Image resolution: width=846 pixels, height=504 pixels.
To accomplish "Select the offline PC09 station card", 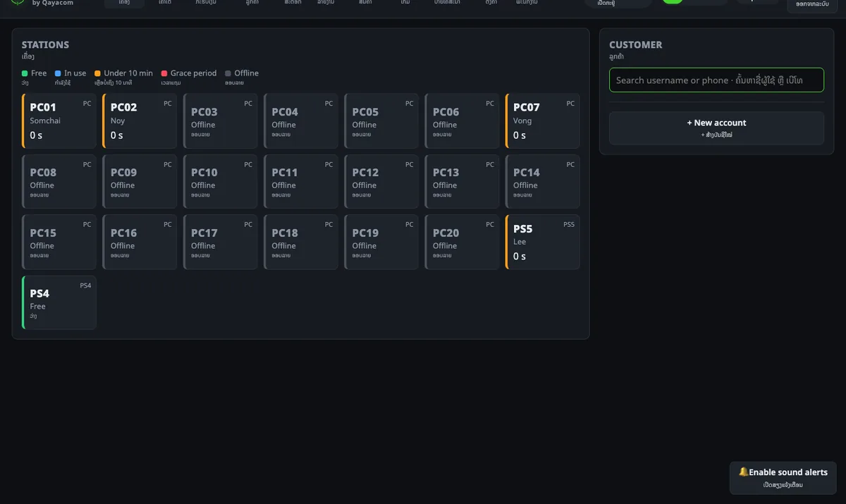I will (140, 182).
